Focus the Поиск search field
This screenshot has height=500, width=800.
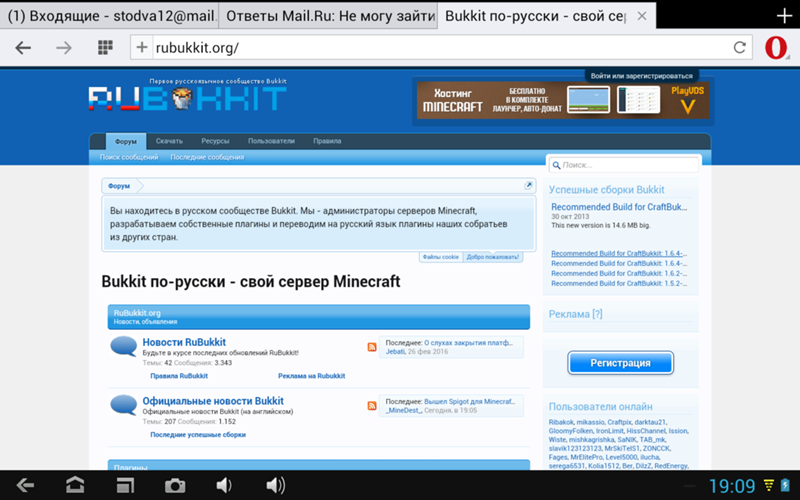[623, 165]
